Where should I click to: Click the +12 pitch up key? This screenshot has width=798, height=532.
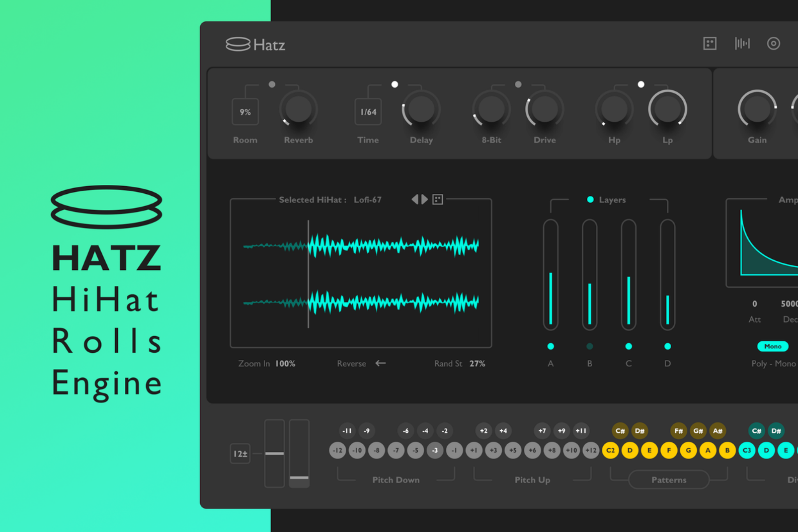tap(591, 450)
